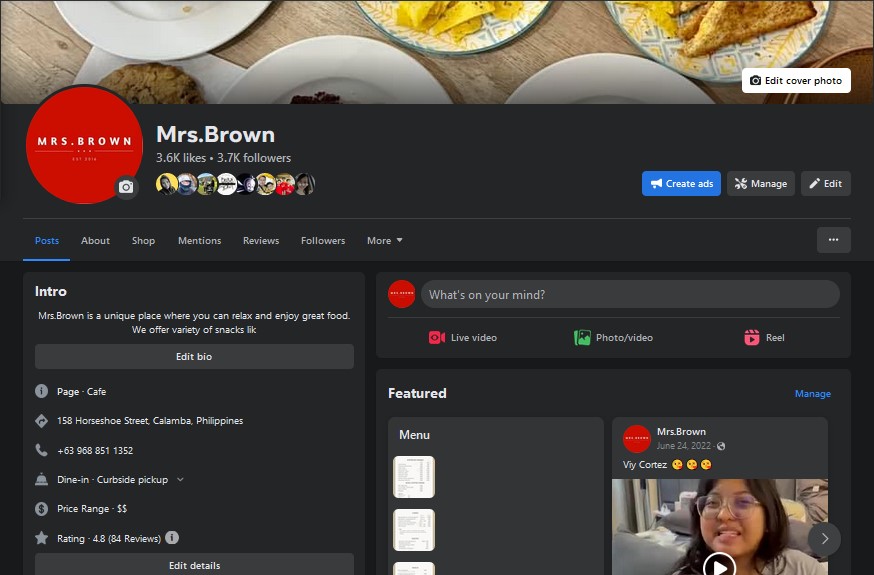The width and height of the screenshot is (874, 575).
Task: Open the Mrs.Brown red profile picture
Action: pos(84,145)
